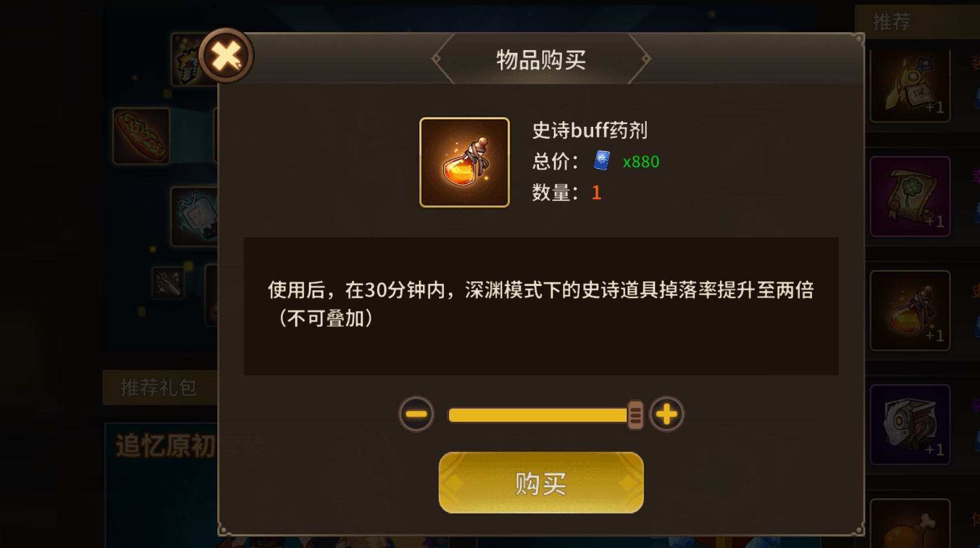This screenshot has width=980, height=548.
Task: Click the hotdog item in background shop
Action: 141,136
